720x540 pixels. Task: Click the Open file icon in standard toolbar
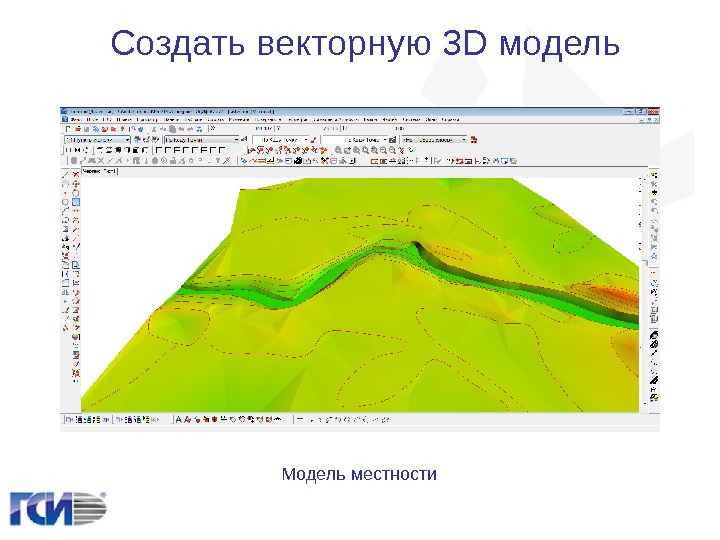(x=78, y=129)
